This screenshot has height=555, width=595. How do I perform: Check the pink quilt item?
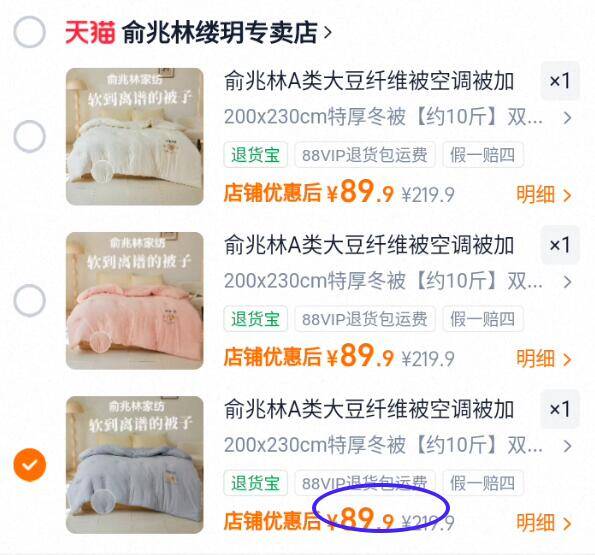[x=30, y=300]
